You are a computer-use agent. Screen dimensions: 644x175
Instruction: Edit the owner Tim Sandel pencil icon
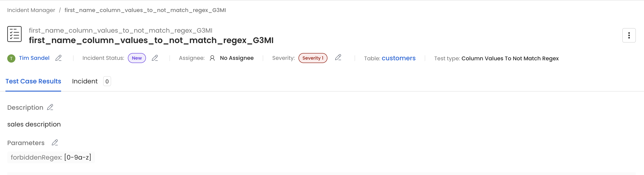[x=59, y=58]
